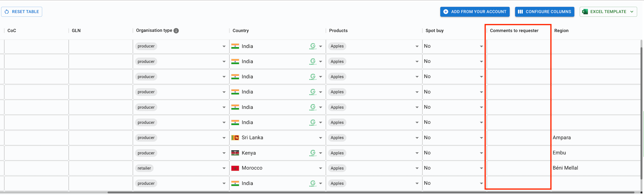
Task: Select the Apples chip in the Kenya row
Action: pyautogui.click(x=337, y=153)
